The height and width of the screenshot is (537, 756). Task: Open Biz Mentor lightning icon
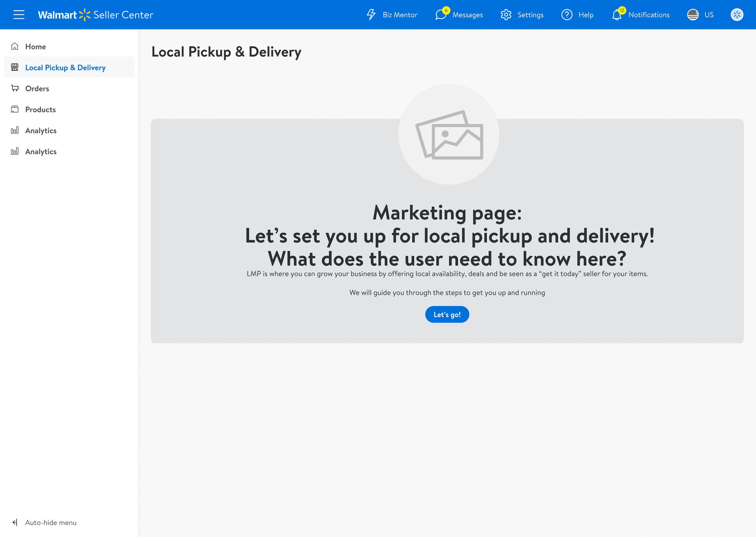pyautogui.click(x=371, y=15)
